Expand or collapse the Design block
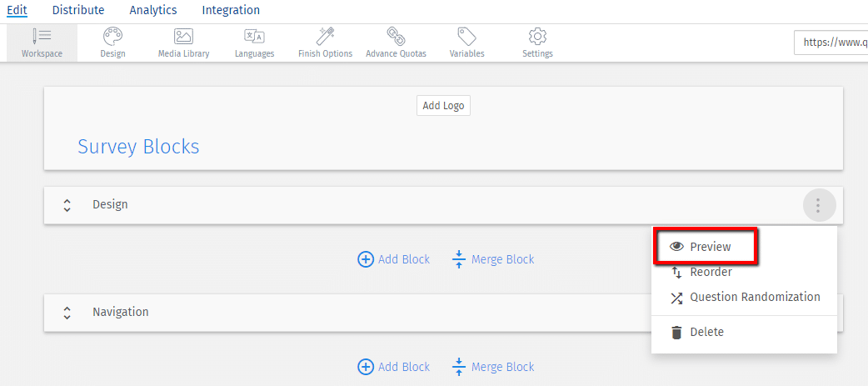 click(67, 205)
